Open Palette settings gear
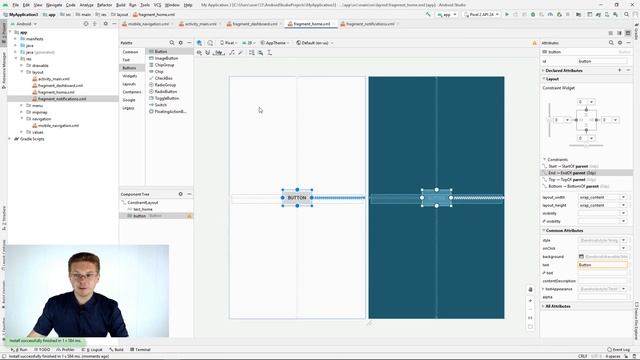Viewport: 640px width, 360px height. [x=181, y=42]
